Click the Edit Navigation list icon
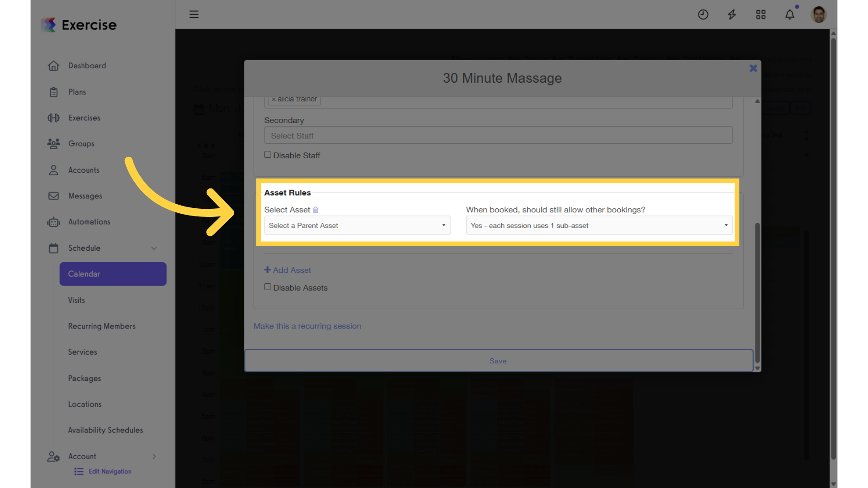This screenshot has width=868, height=488. coord(79,472)
